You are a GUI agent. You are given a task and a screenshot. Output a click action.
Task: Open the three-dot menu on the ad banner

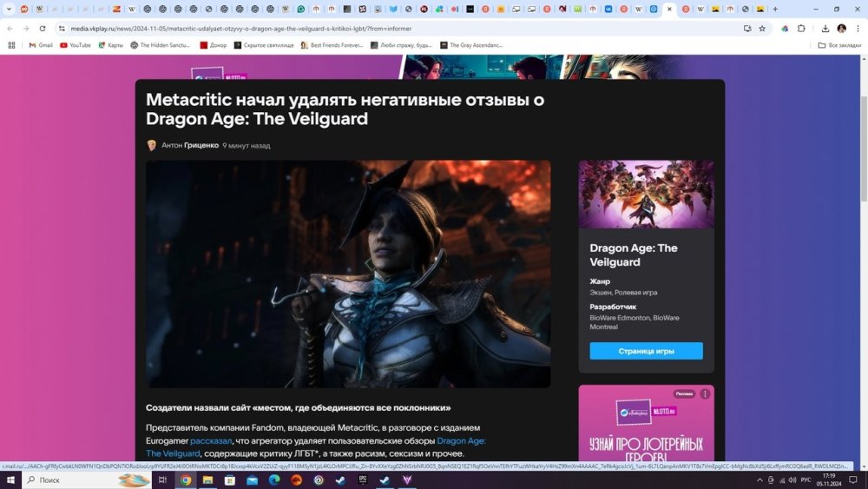(705, 393)
